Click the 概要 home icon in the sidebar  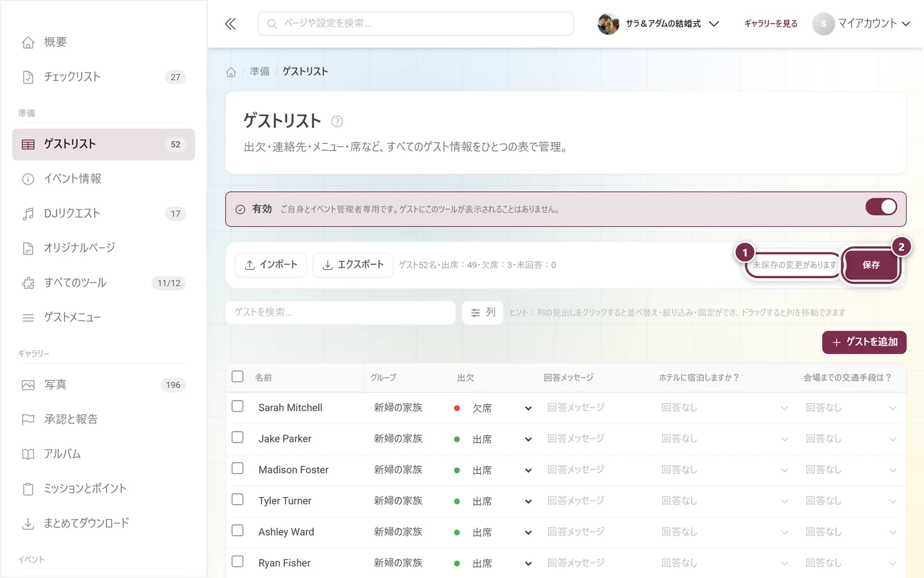[x=28, y=42]
